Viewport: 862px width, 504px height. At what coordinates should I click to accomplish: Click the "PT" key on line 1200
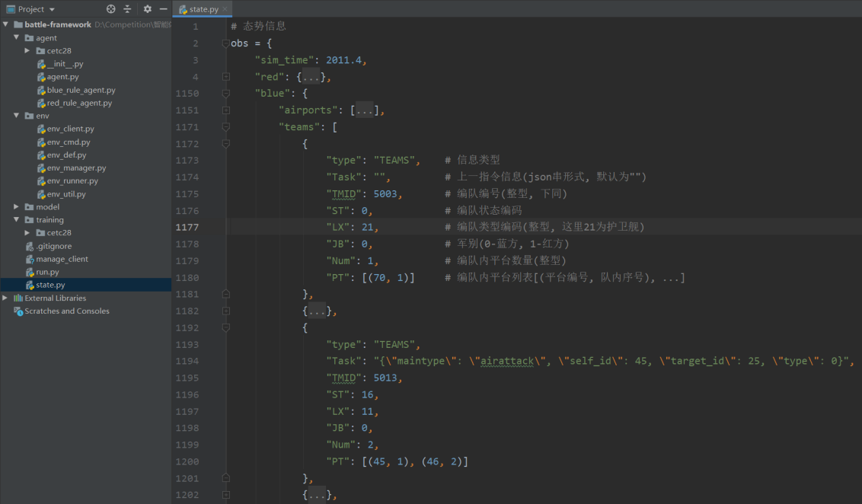[x=338, y=461]
